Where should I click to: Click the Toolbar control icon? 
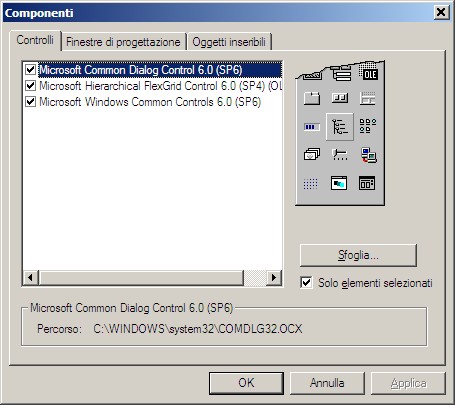(340, 98)
